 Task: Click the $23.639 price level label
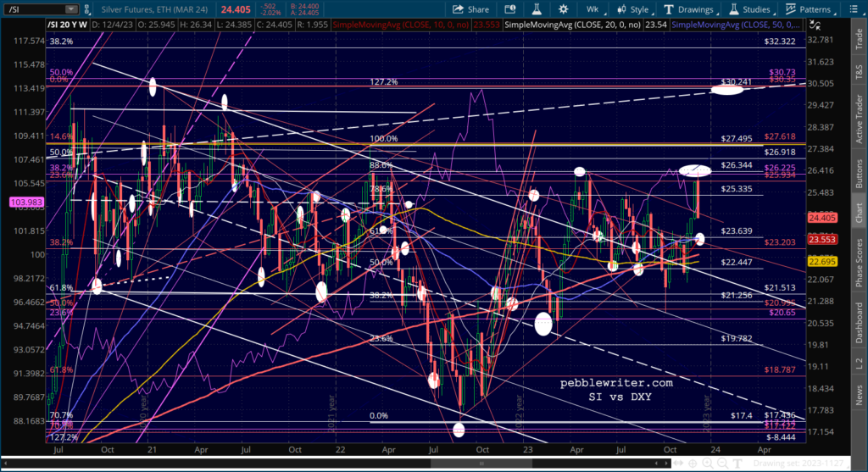click(737, 230)
